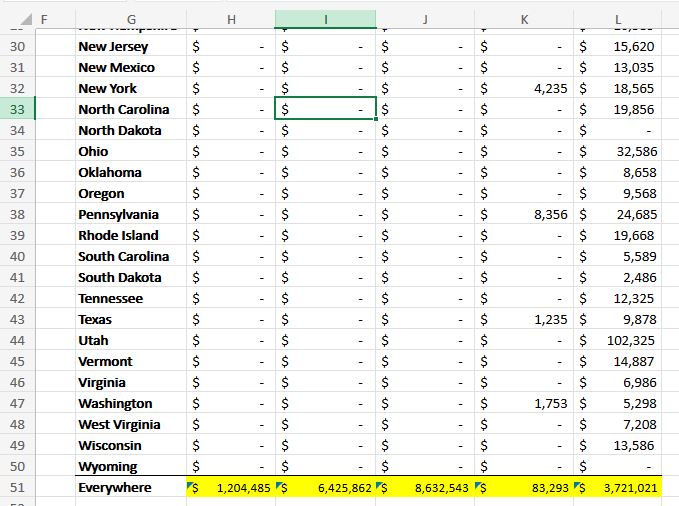Viewport: 679px width, 506px height.
Task: Click the 'Wisconsin' cell
Action: [x=131, y=445]
